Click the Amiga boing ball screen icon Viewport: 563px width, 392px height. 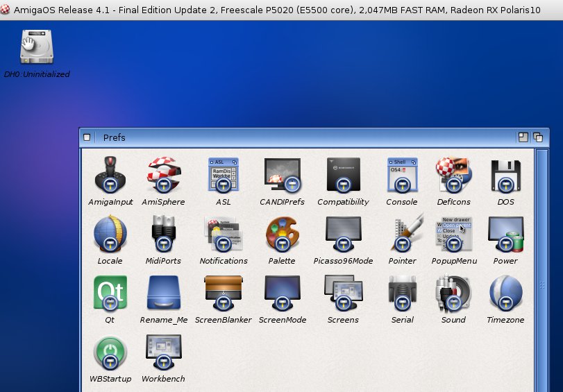(5, 9)
